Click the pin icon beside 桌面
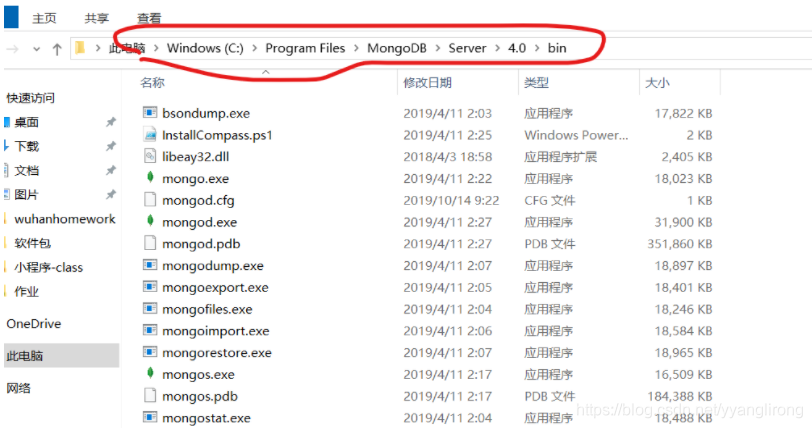Screen dimensions: 812x428 (x=111, y=122)
